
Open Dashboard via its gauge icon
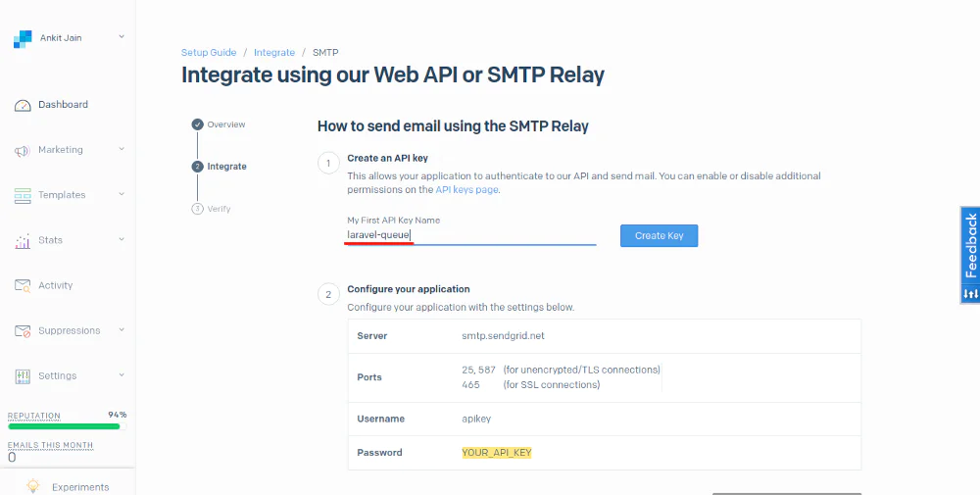23,105
